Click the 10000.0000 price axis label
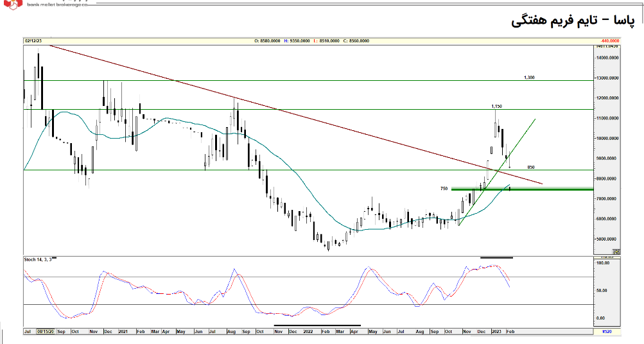Viewport: 644px width, 344px height. [608, 138]
